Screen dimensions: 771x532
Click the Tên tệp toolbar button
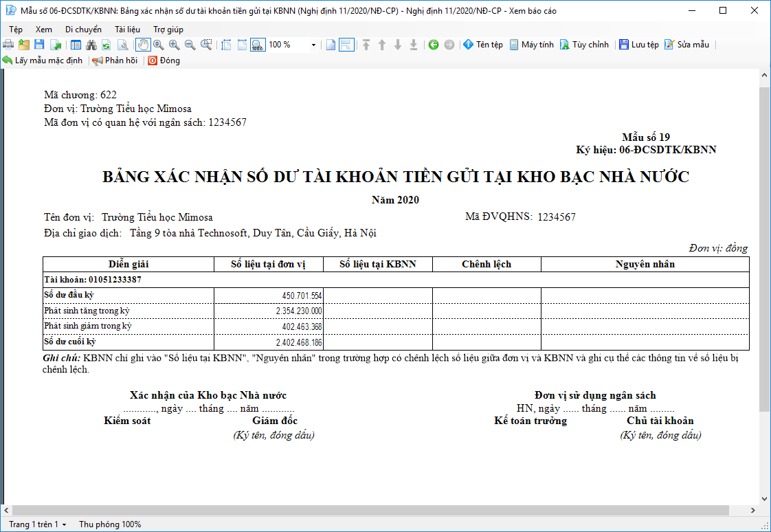tap(483, 45)
